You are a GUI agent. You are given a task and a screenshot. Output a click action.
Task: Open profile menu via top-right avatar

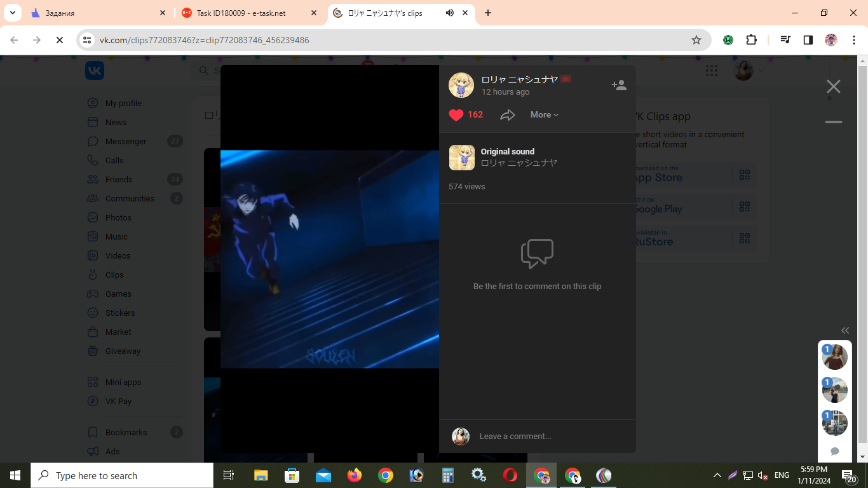[743, 71]
